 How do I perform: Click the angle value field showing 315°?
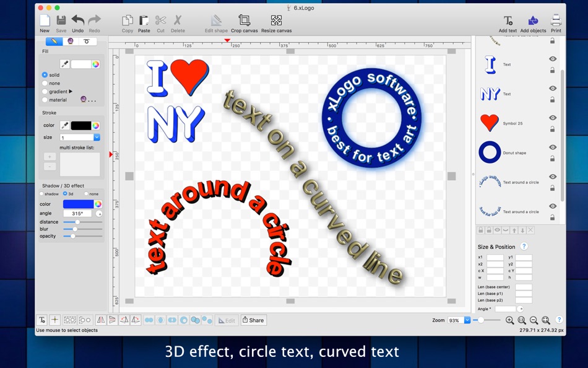[77, 213]
